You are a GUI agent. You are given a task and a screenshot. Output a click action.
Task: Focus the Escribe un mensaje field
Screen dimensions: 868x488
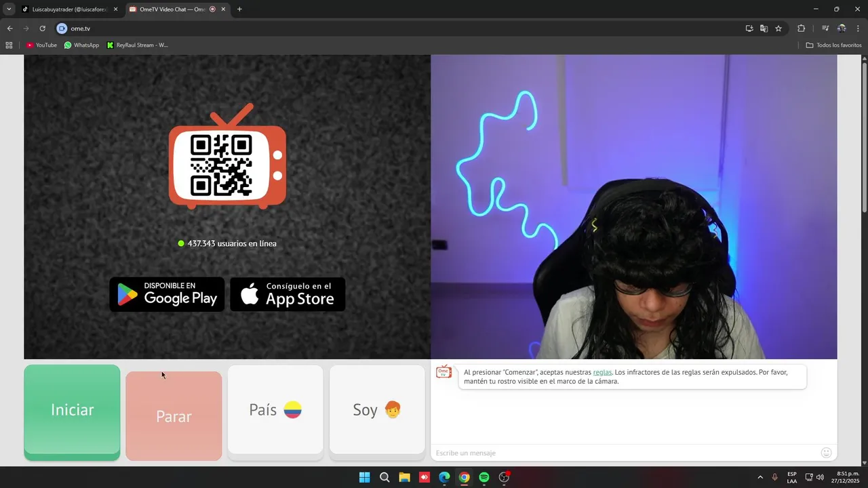(624, 453)
